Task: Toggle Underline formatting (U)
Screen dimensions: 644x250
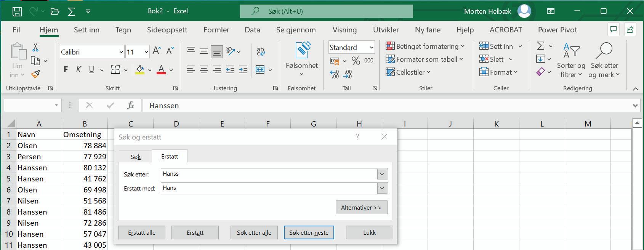Action: click(91, 69)
